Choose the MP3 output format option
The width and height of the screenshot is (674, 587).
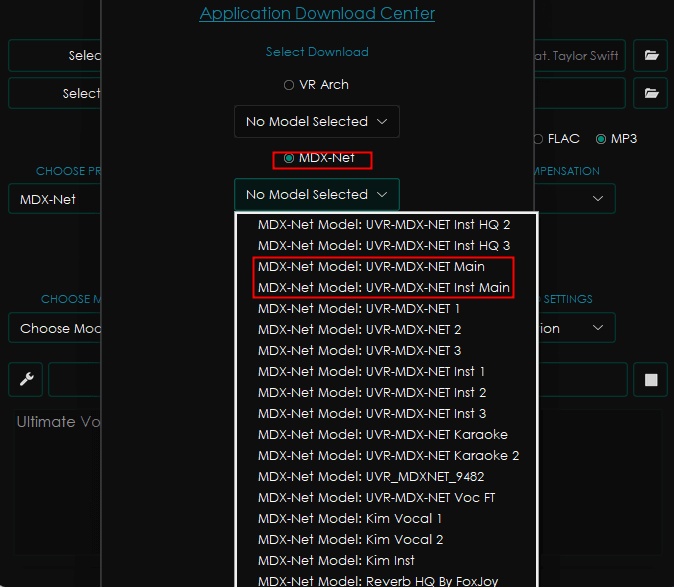[x=601, y=139]
